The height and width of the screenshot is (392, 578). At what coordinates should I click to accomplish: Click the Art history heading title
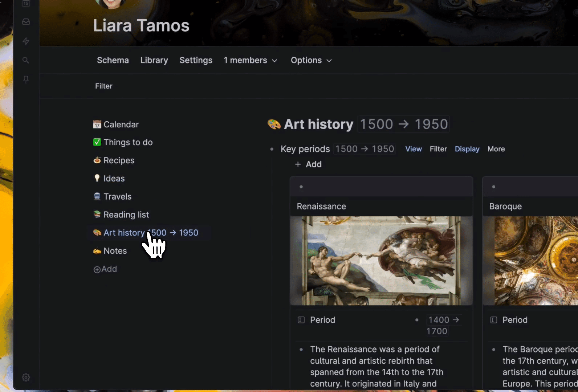pyautogui.click(x=319, y=124)
